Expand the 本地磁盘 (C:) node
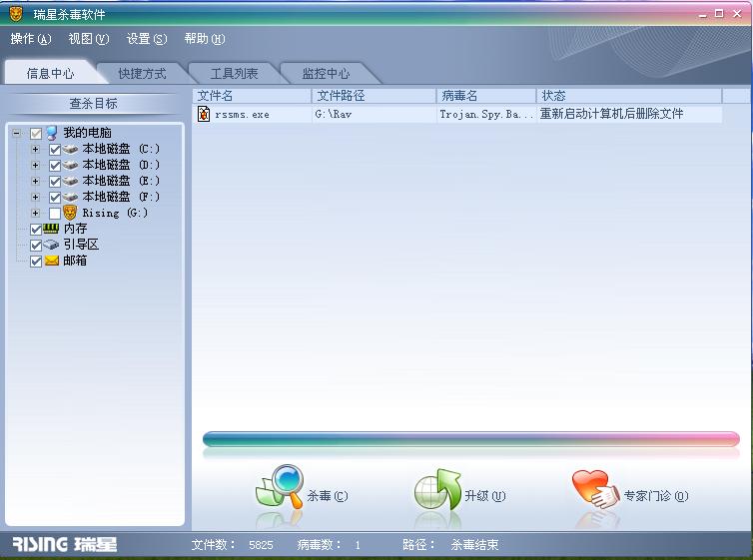Screen dimensions: 753x560 pyautogui.click(x=35, y=150)
